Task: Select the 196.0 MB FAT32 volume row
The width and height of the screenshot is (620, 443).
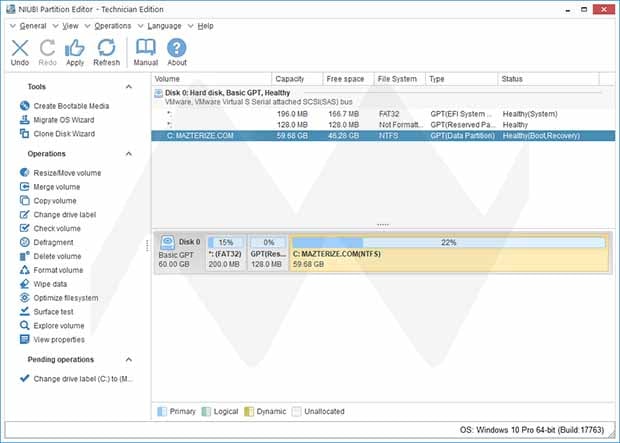Action: [x=383, y=114]
